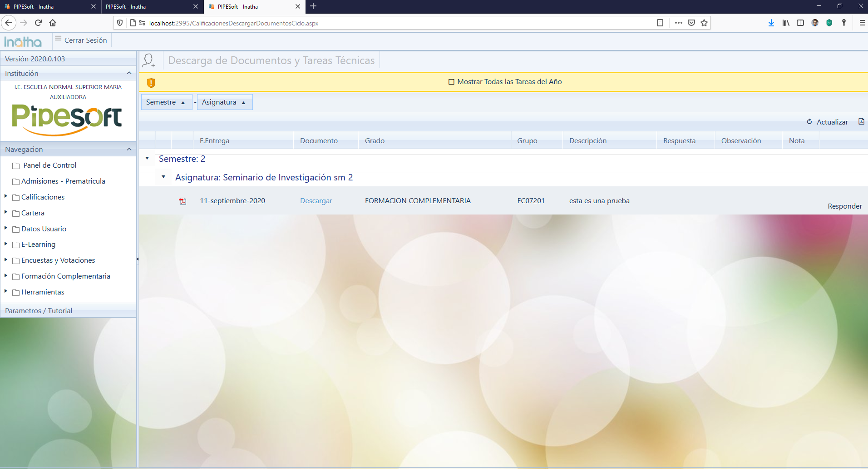Reload the current page

pyautogui.click(x=38, y=23)
